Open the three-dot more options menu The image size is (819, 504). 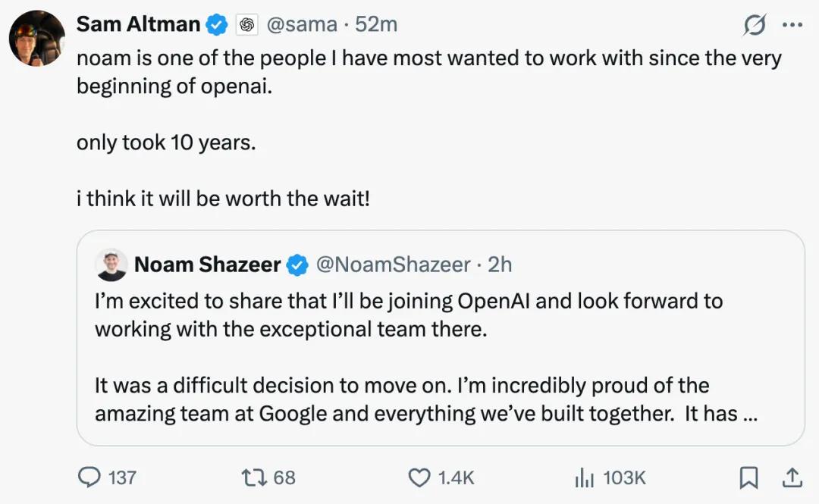pos(792,24)
